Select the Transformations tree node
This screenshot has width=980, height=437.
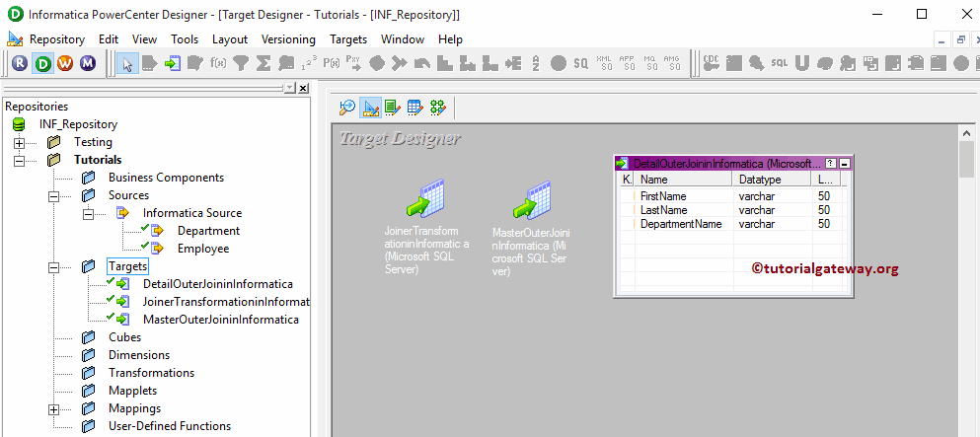click(151, 373)
